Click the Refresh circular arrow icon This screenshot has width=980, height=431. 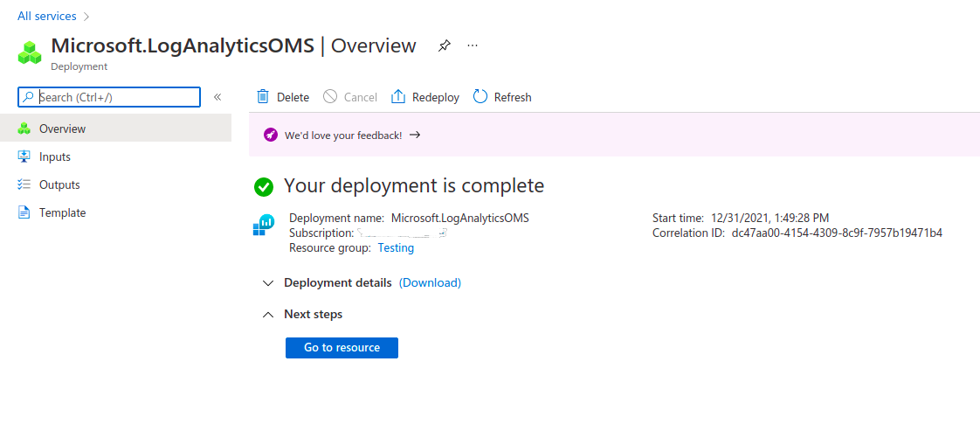click(480, 96)
